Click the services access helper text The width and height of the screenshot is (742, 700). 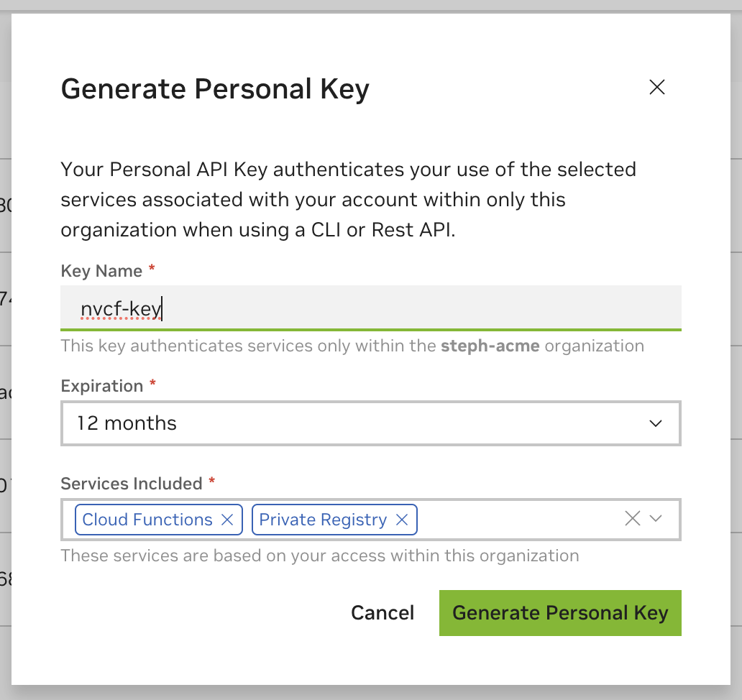pyautogui.click(x=320, y=556)
